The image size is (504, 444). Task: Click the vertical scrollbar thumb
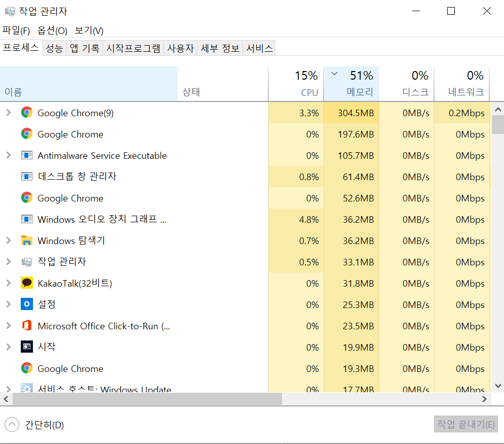click(x=498, y=124)
